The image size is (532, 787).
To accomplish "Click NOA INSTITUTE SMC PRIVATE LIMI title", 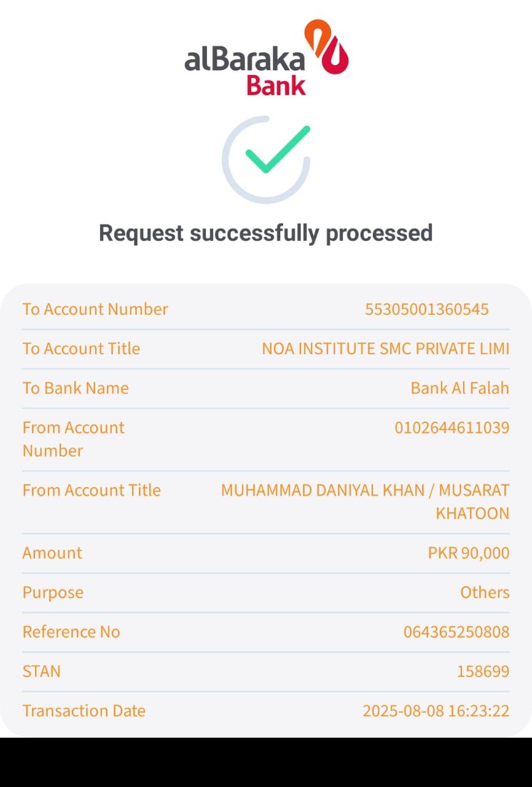I will (385, 349).
